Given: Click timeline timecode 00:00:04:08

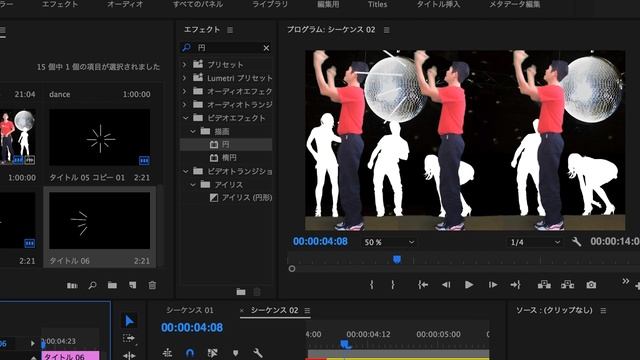Looking at the screenshot, I should tap(192, 328).
